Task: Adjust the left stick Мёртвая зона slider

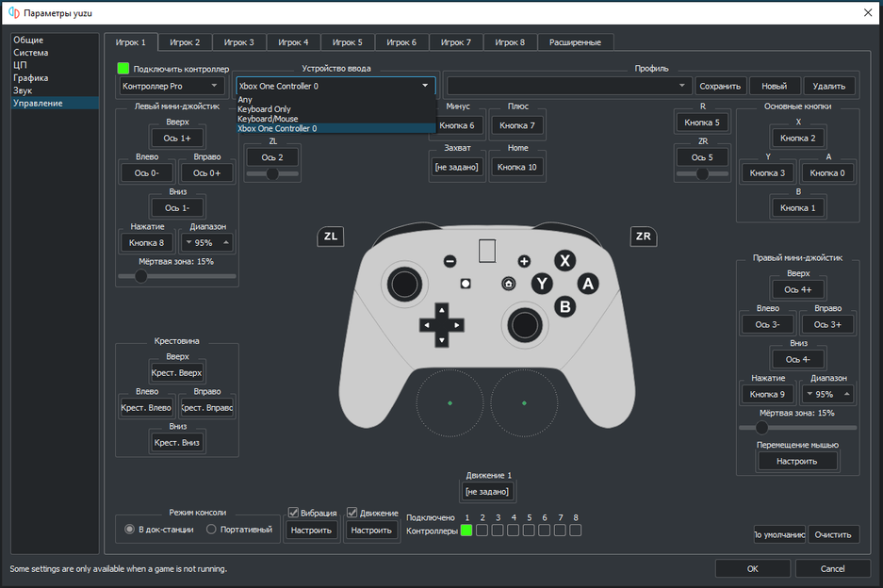Action: point(141,276)
